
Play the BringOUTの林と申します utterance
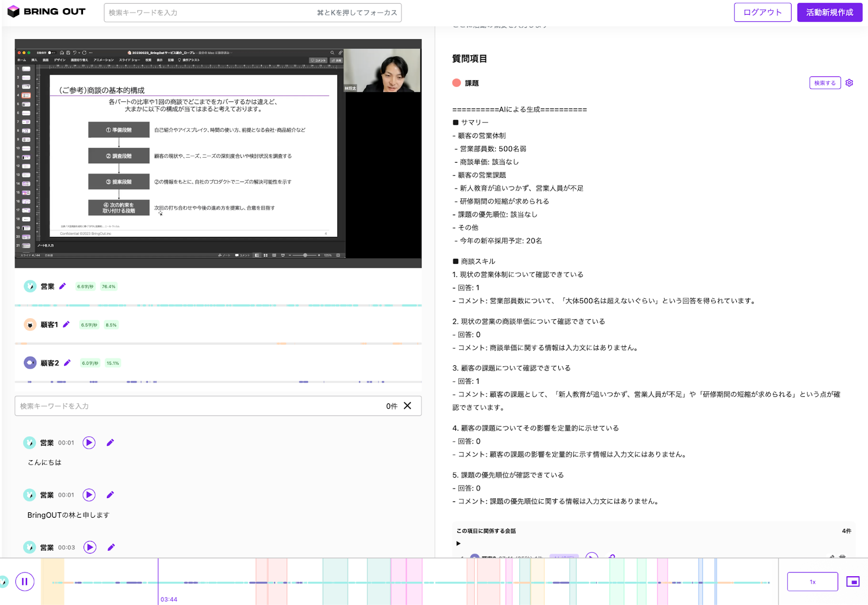click(89, 495)
